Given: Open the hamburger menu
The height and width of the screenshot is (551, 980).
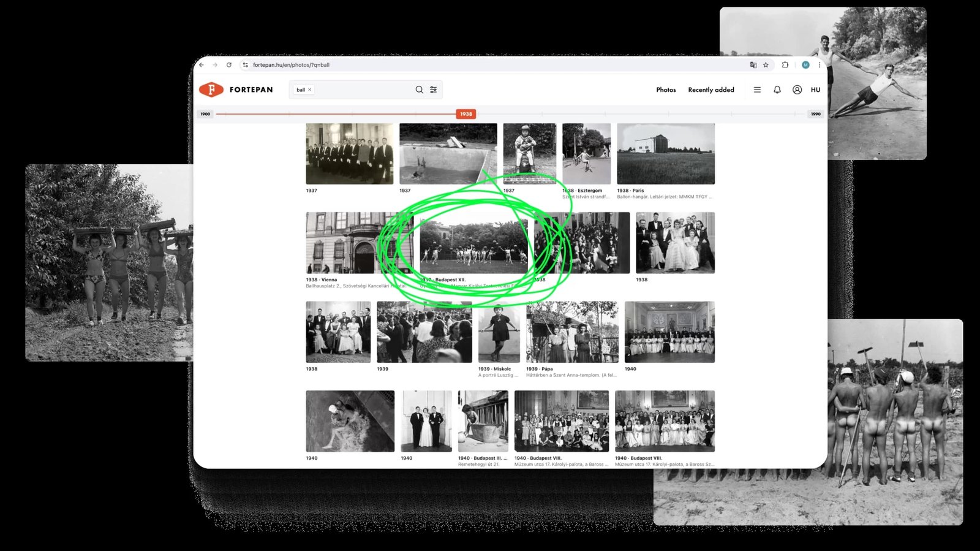Looking at the screenshot, I should pos(757,89).
